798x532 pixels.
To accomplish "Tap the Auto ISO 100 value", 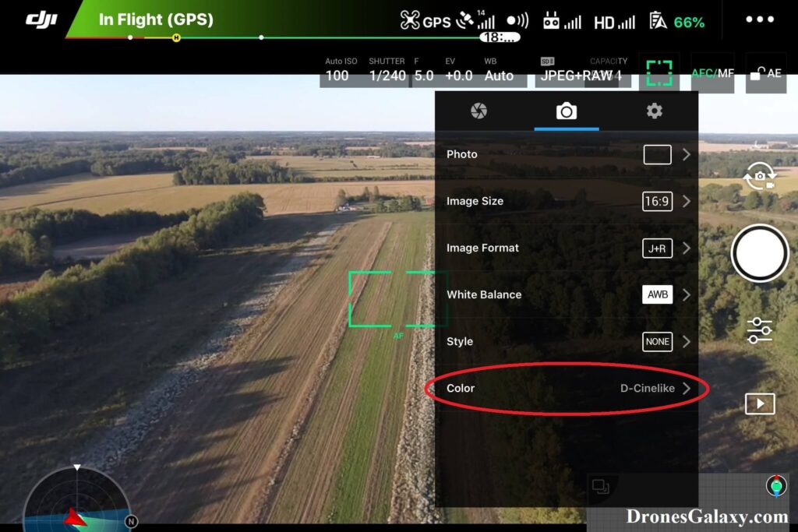I will click(x=340, y=69).
